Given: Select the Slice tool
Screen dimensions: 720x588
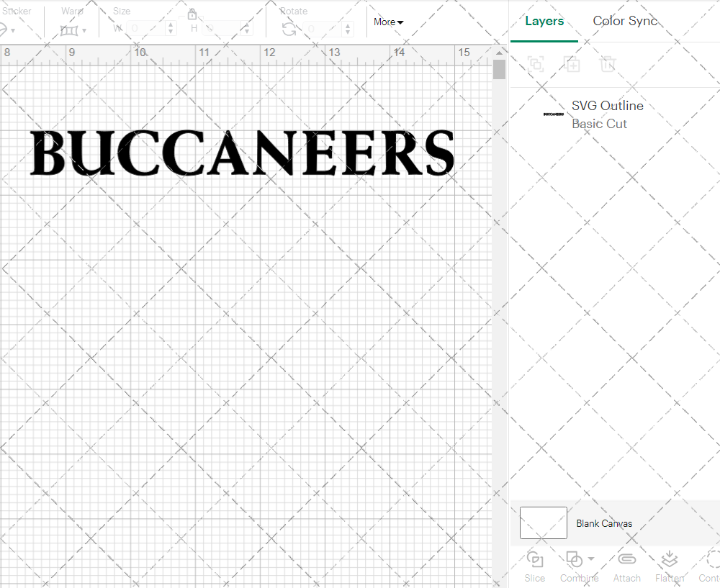Looking at the screenshot, I should (x=534, y=566).
